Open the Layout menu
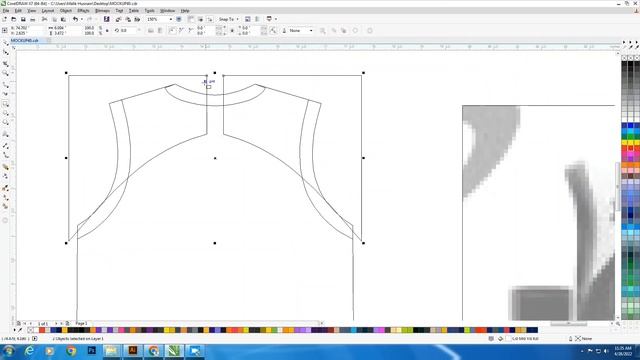This screenshot has width=640, height=360. [48, 11]
